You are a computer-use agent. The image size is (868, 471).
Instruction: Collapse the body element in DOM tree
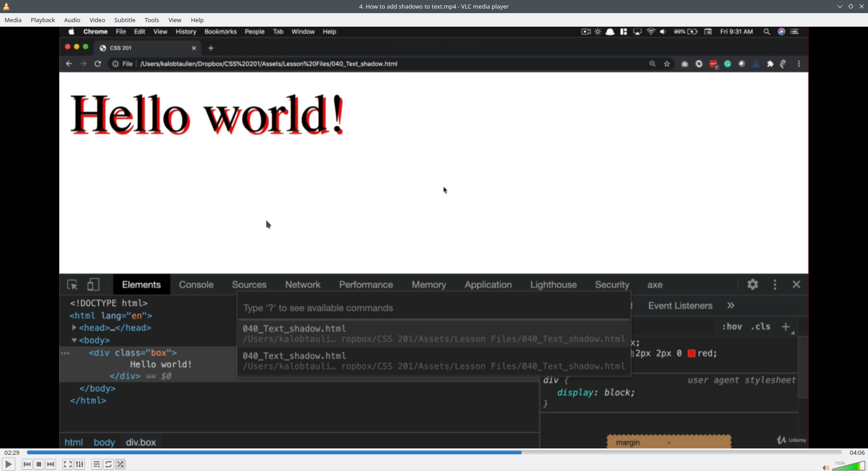click(74, 340)
